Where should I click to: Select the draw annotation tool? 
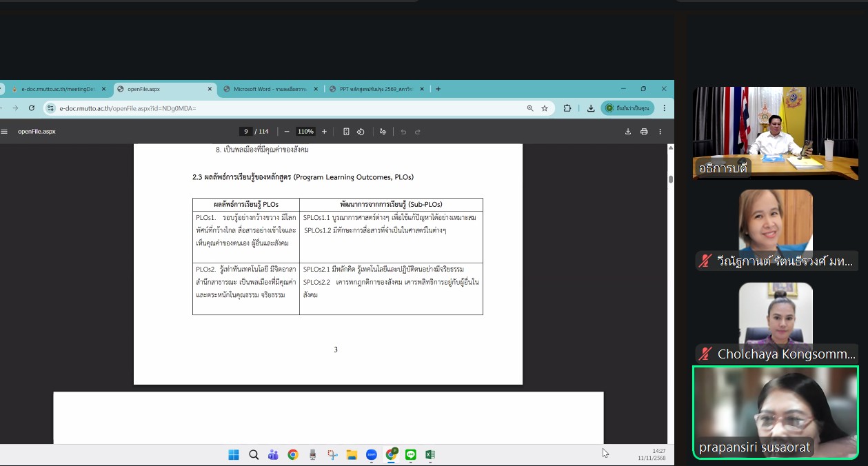(x=383, y=132)
